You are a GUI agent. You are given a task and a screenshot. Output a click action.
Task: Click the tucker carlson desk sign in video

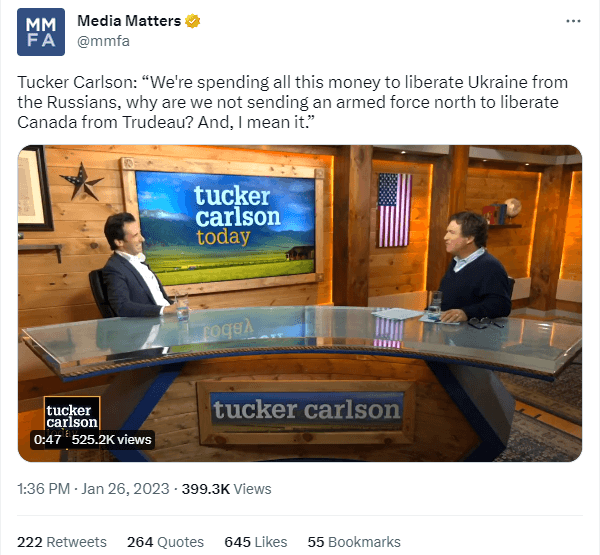(x=306, y=410)
